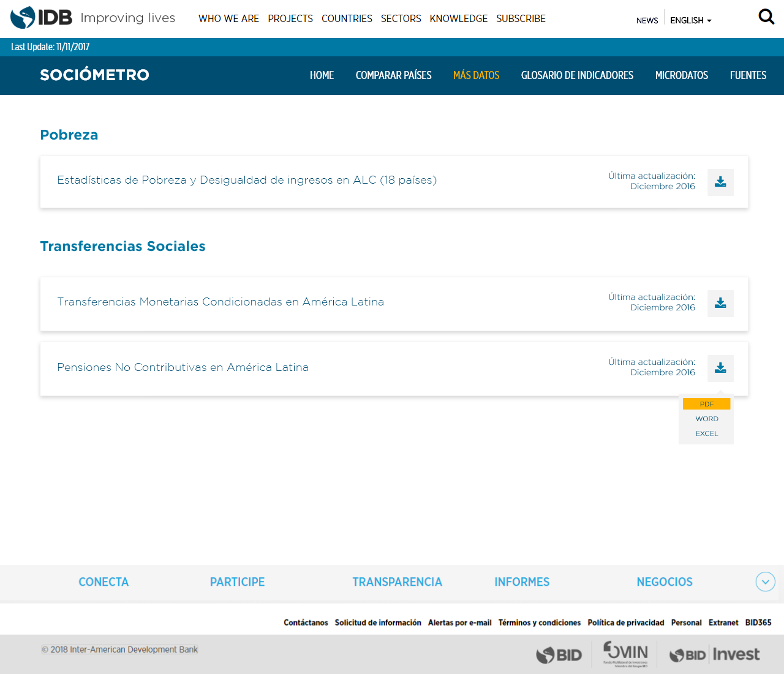Select PDF format in download menu
The height and width of the screenshot is (674, 784).
pyautogui.click(x=706, y=404)
